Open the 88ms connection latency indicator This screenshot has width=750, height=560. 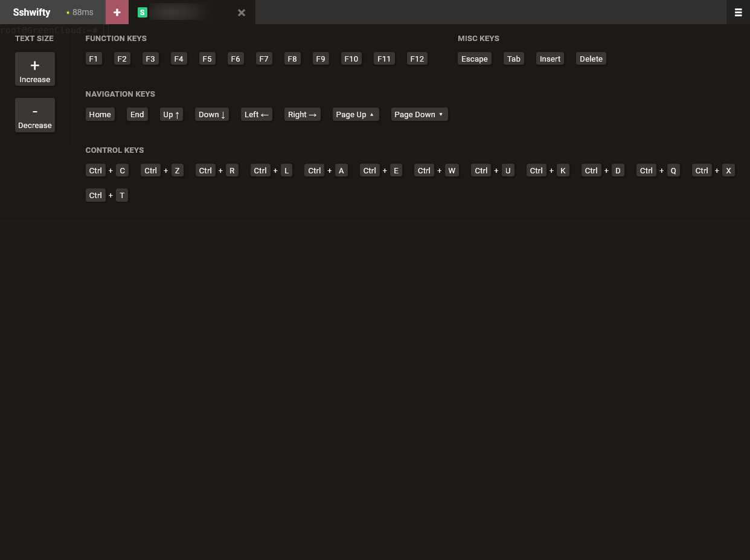[80, 12]
